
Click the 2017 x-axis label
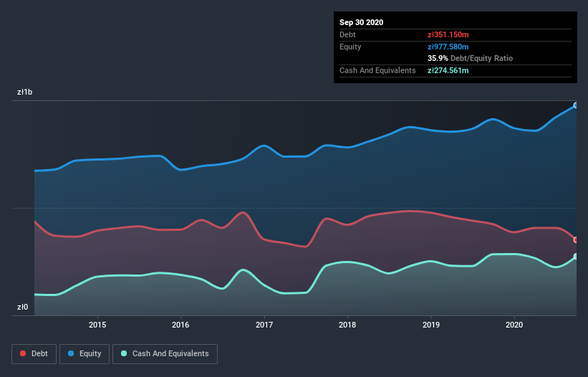tap(264, 325)
